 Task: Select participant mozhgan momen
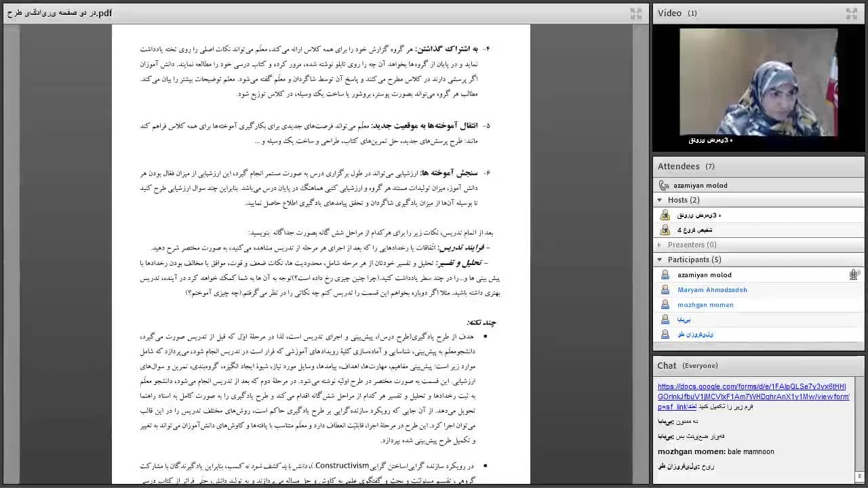705,304
